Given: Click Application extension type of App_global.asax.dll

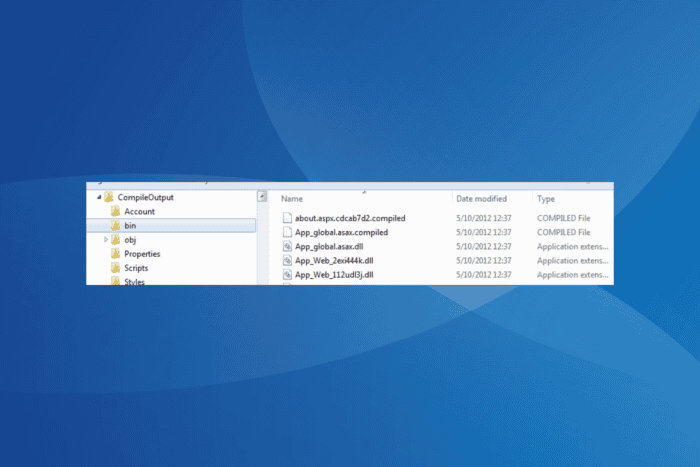Looking at the screenshot, I should (572, 246).
